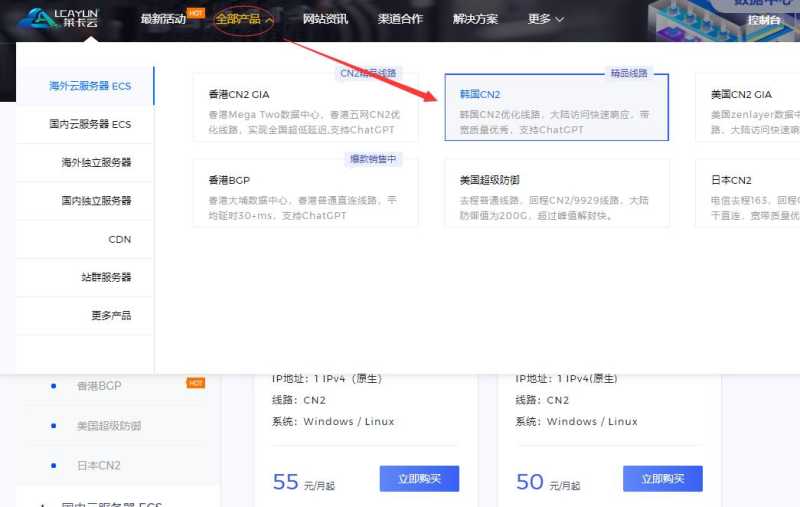Click the 爆款特售中 tag on 香港BGP
This screenshot has width=800, height=507.
coord(373,159)
